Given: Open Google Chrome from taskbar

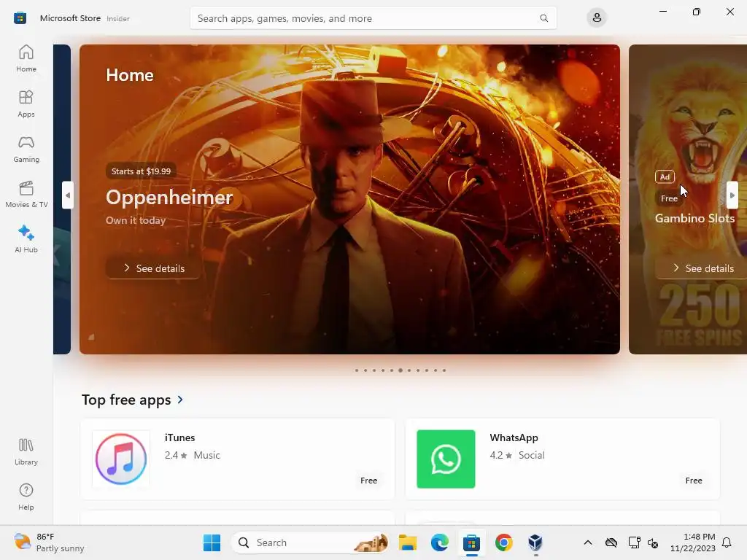Looking at the screenshot, I should [503, 542].
